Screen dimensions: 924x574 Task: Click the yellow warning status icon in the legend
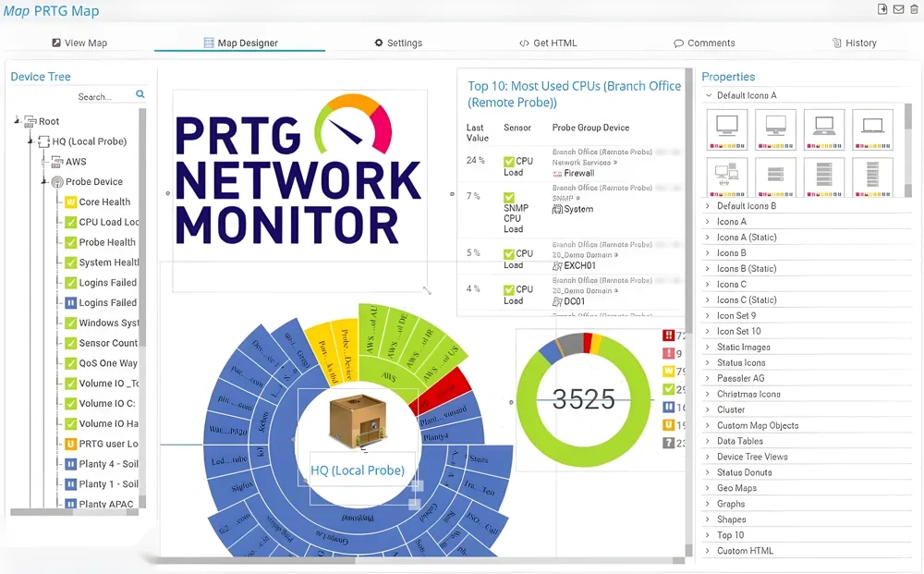[668, 372]
